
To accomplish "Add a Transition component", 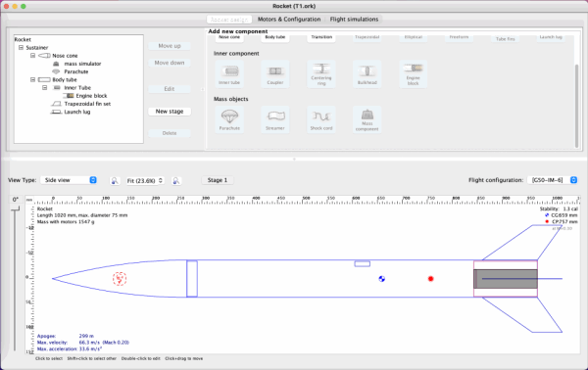I will (x=321, y=37).
